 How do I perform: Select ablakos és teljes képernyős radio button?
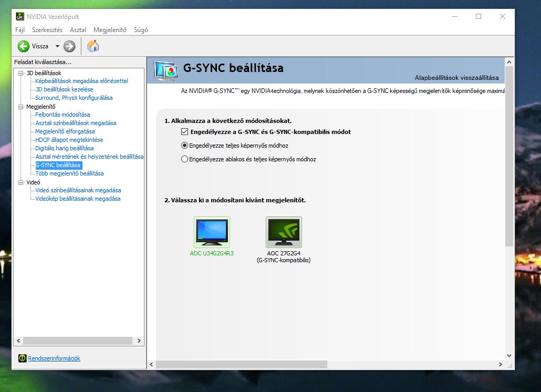click(x=184, y=159)
